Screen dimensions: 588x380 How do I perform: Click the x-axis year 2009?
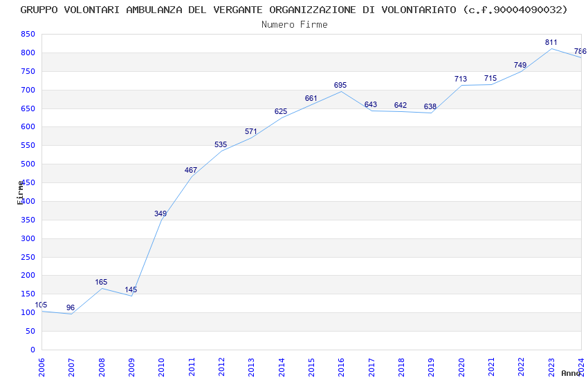(x=131, y=367)
